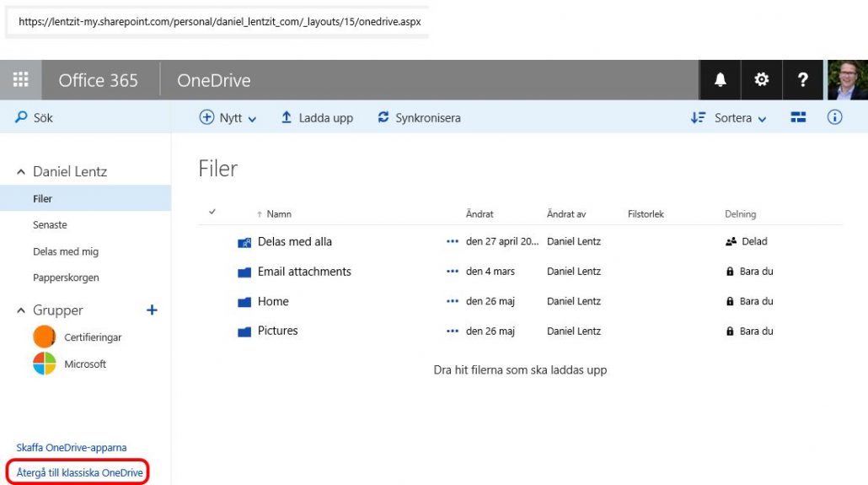Toggle the select-all checkmark in header
Screen dimensions: 868x485
pos(212,212)
